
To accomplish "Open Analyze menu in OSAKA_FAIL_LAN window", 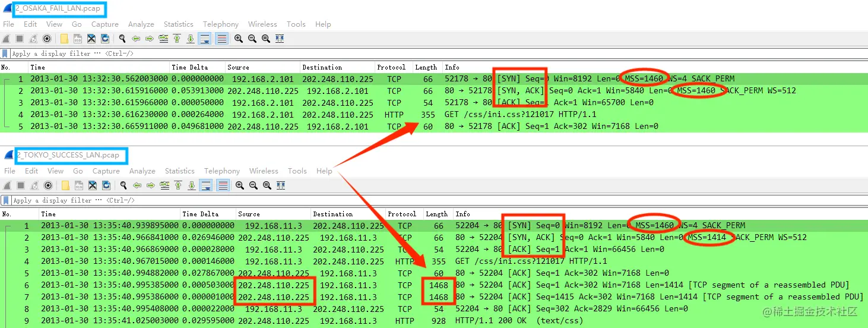I will coord(141,24).
